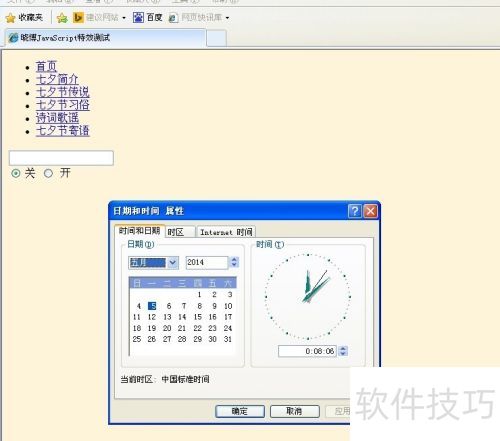Open the 七夕节习俗 link
The image size is (500, 441).
pyautogui.click(x=63, y=105)
